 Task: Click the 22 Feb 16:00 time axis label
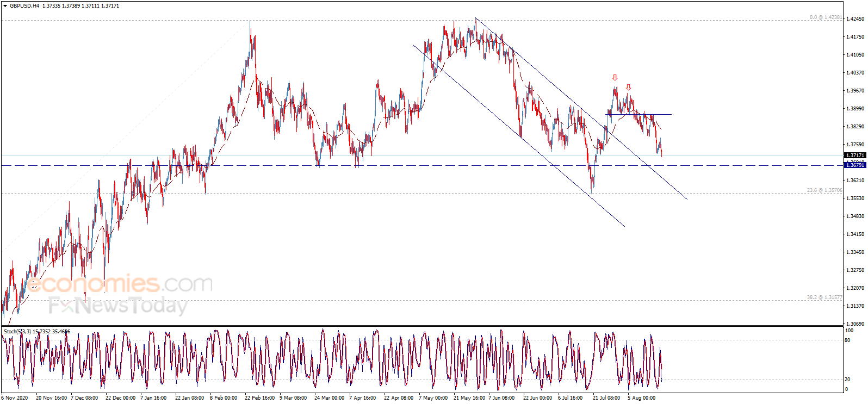260,397
